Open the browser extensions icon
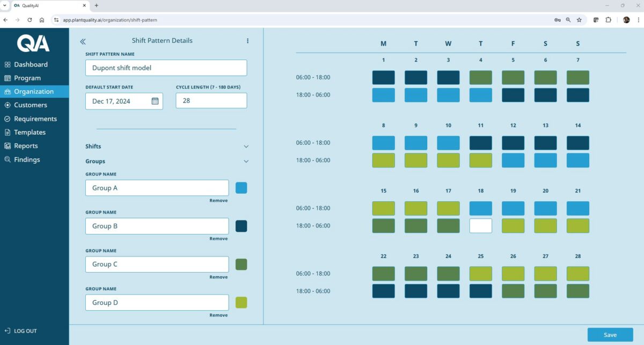644x345 pixels. tap(608, 20)
